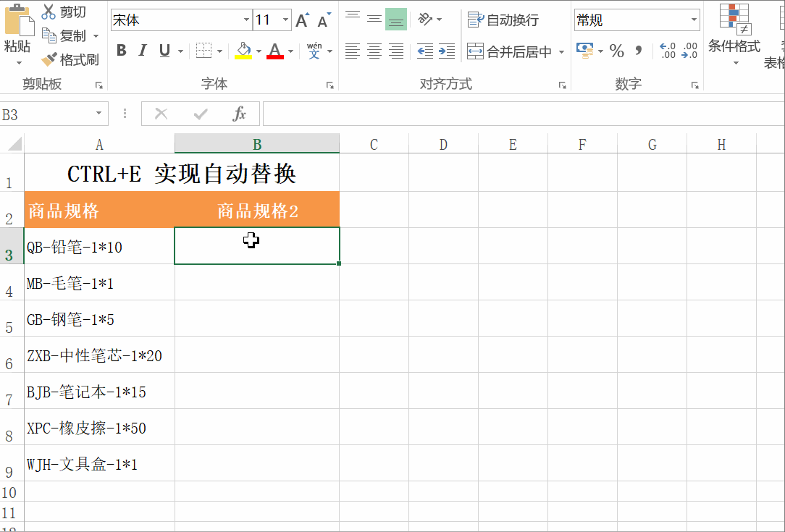
Task: Click 合并后居中 merge and center
Action: (x=509, y=51)
